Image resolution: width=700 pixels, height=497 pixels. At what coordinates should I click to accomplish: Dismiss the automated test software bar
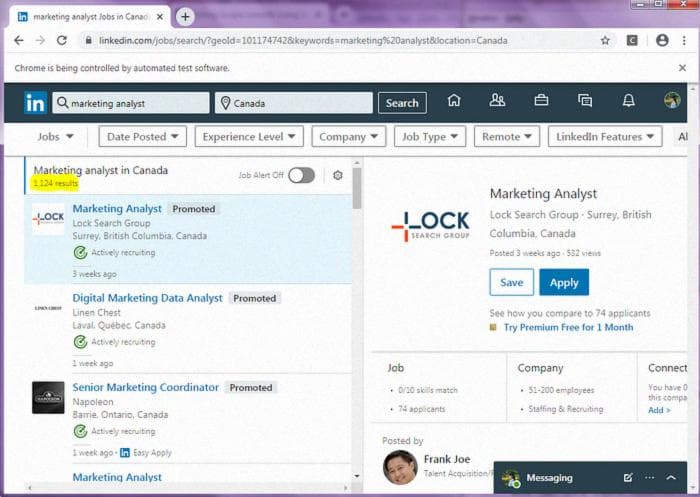point(682,68)
